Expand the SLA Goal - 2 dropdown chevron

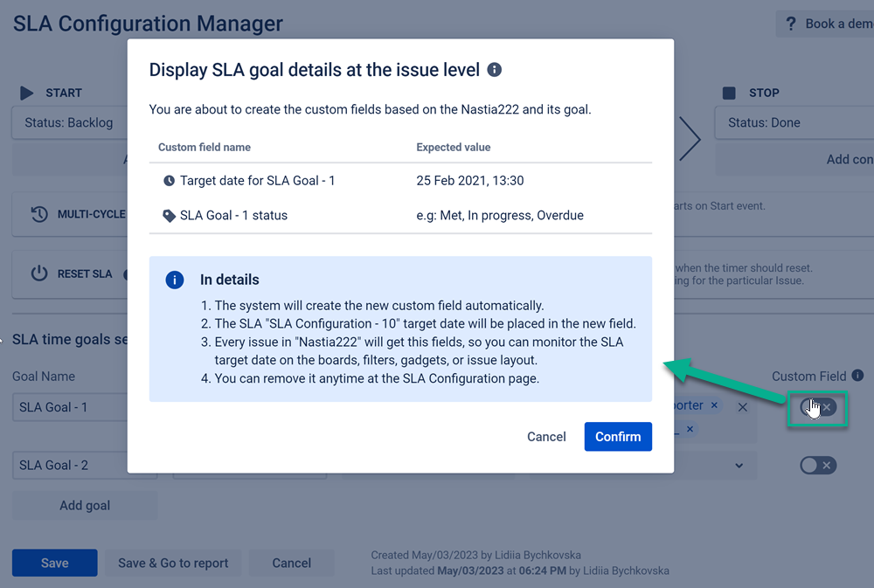(739, 466)
